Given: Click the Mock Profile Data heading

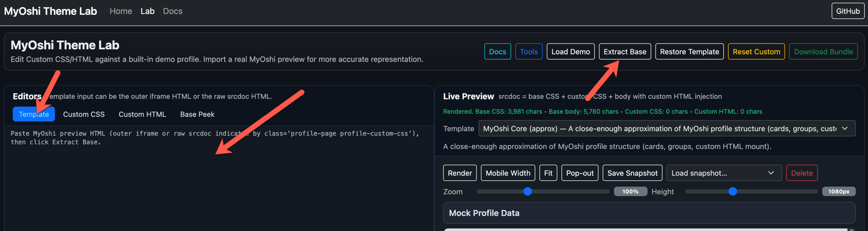Looking at the screenshot, I should coord(484,213).
